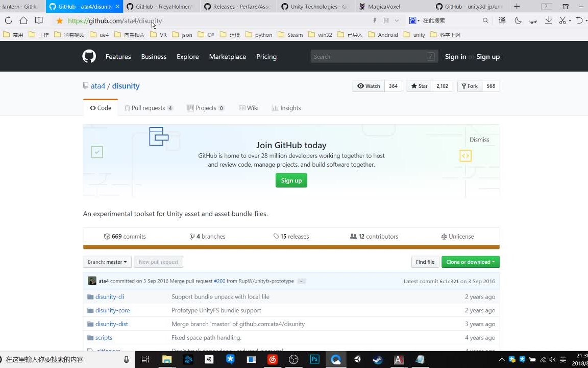Open the translate icon in browser toolbar
Viewport: 588px width, 368px height.
click(x=502, y=20)
